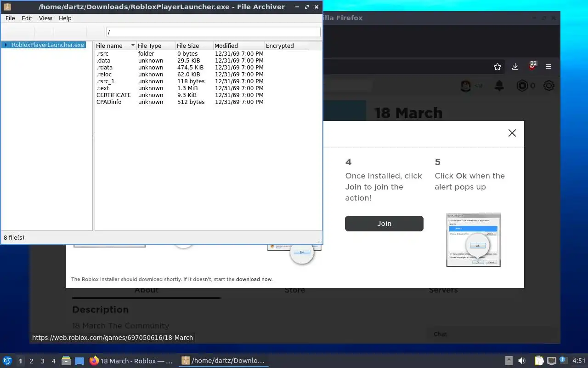Open the Roblox settings gear

tap(549, 86)
